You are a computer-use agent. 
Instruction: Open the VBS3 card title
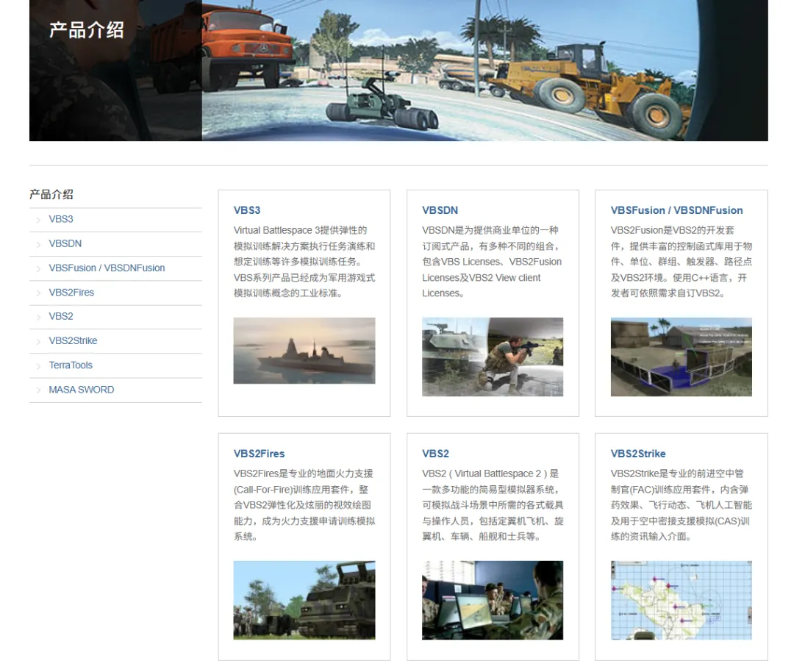[246, 210]
